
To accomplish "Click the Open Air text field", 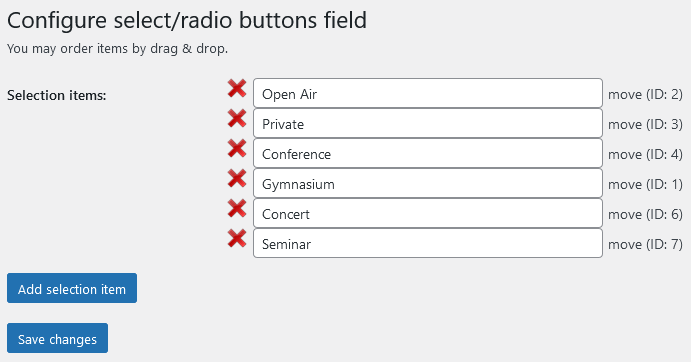I will click(x=428, y=93).
